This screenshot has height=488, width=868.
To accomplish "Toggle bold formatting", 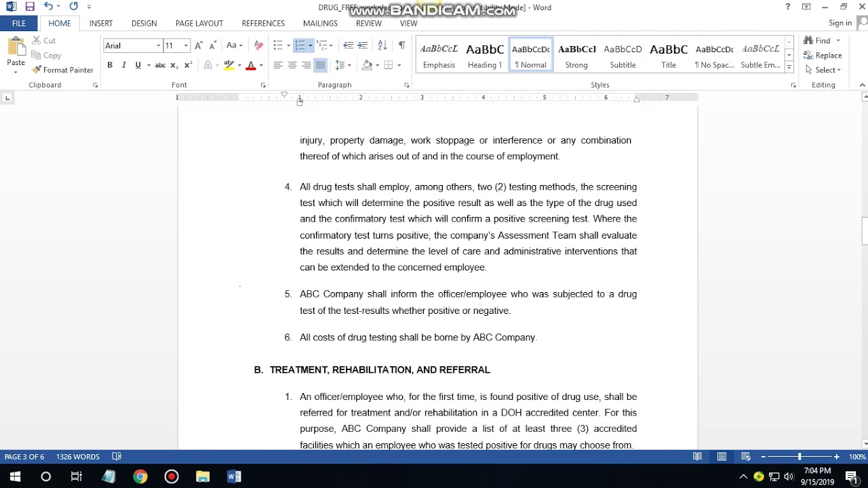I will pos(109,65).
